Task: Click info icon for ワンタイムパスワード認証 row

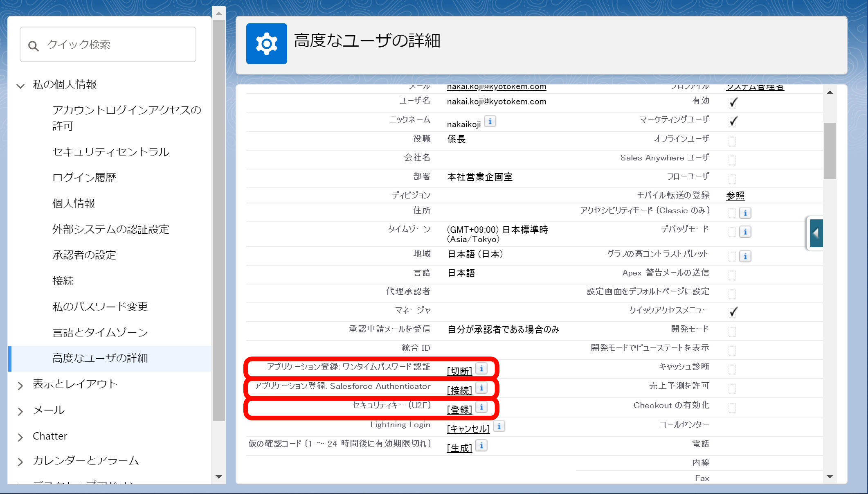Action: pos(481,368)
